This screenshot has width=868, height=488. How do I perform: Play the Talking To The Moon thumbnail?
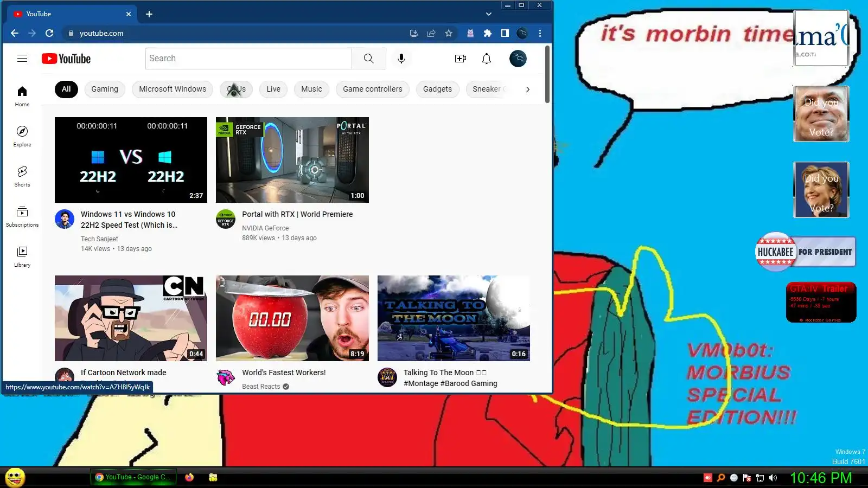pyautogui.click(x=454, y=318)
